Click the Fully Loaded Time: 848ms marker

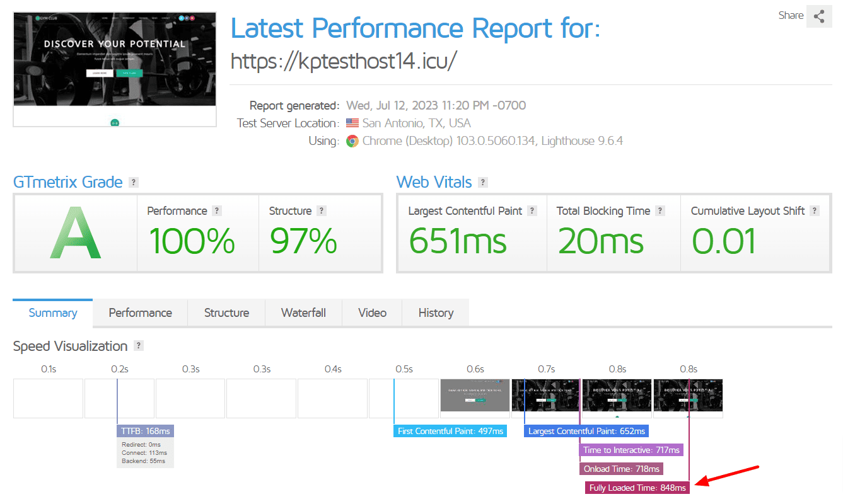[637, 488]
